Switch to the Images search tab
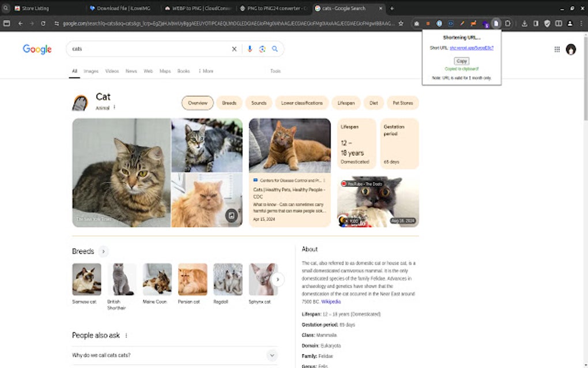 pyautogui.click(x=91, y=70)
